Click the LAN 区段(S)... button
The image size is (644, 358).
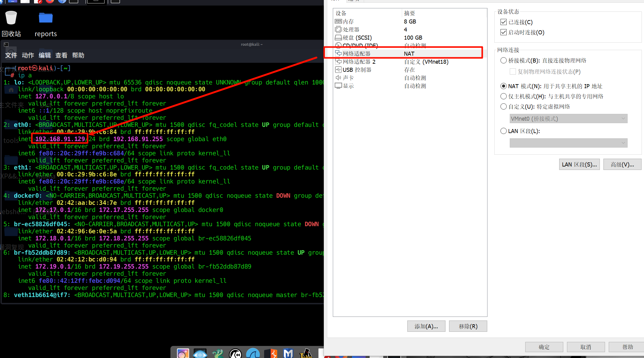579,164
